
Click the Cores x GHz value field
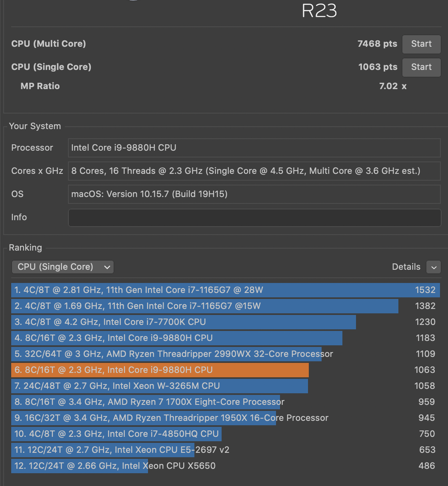pos(254,171)
